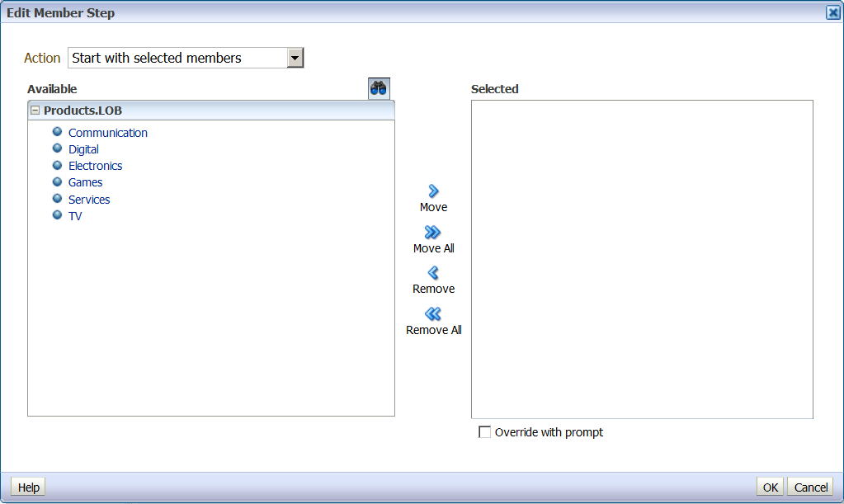Select the Digital member
844x504 pixels.
[83, 148]
